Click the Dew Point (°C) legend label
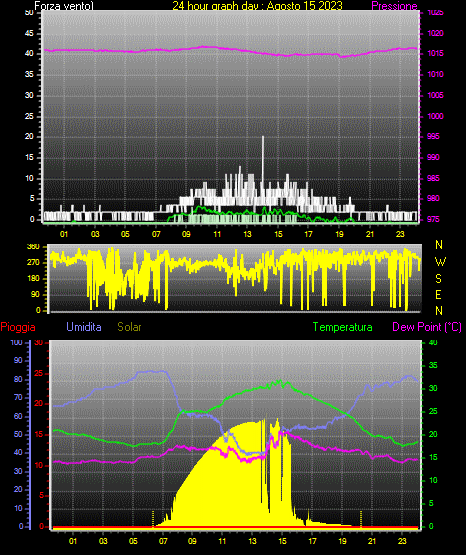The image size is (466, 555). pos(427,327)
